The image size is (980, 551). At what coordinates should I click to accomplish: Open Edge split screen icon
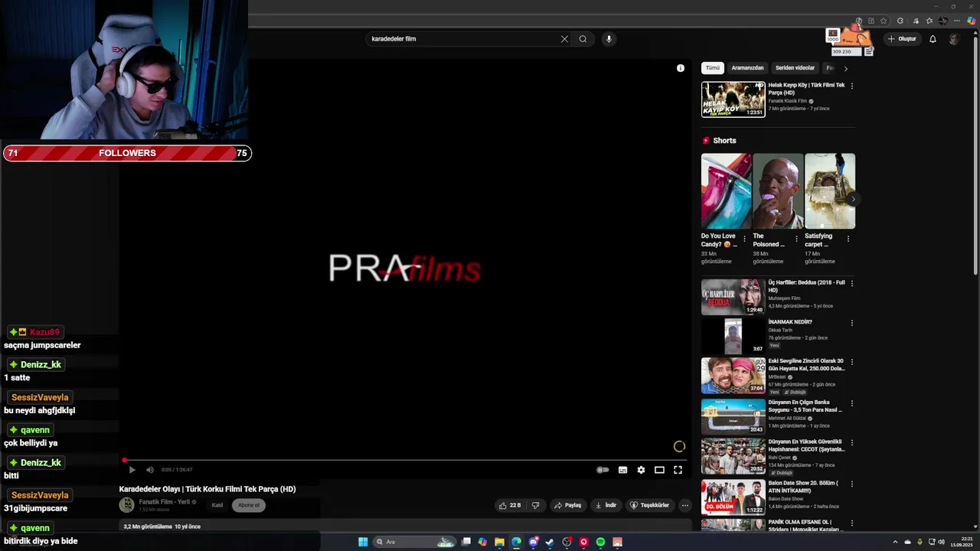[x=871, y=21]
